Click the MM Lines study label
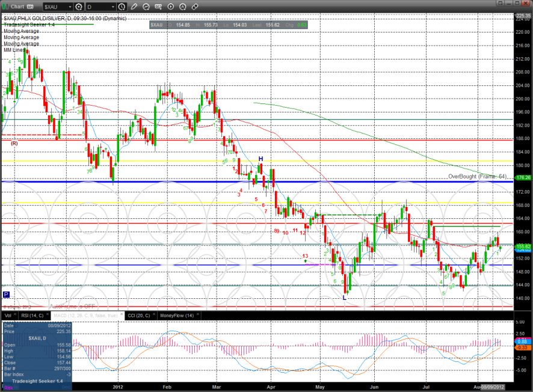 tap(14, 50)
